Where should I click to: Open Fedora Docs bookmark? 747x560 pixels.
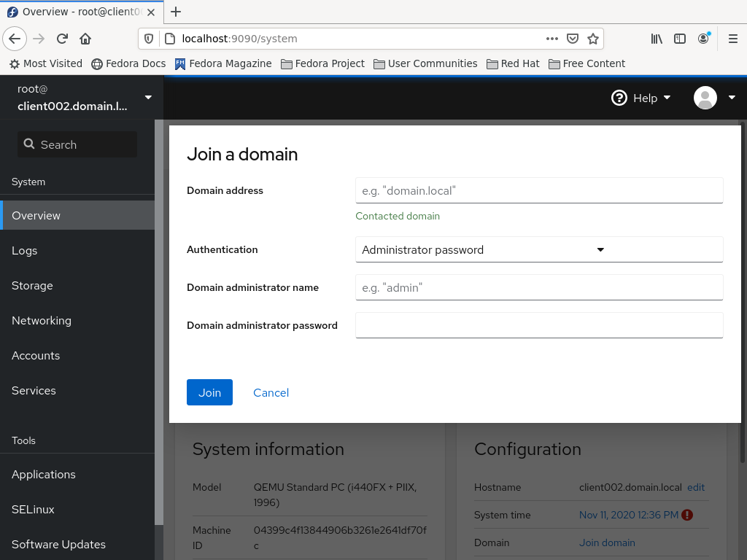[128, 64]
